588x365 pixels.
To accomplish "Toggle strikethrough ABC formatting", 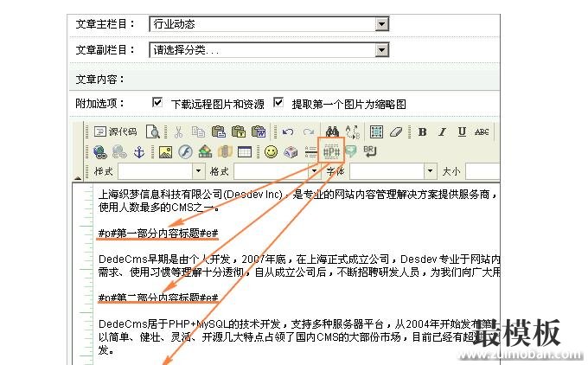I will tap(482, 131).
